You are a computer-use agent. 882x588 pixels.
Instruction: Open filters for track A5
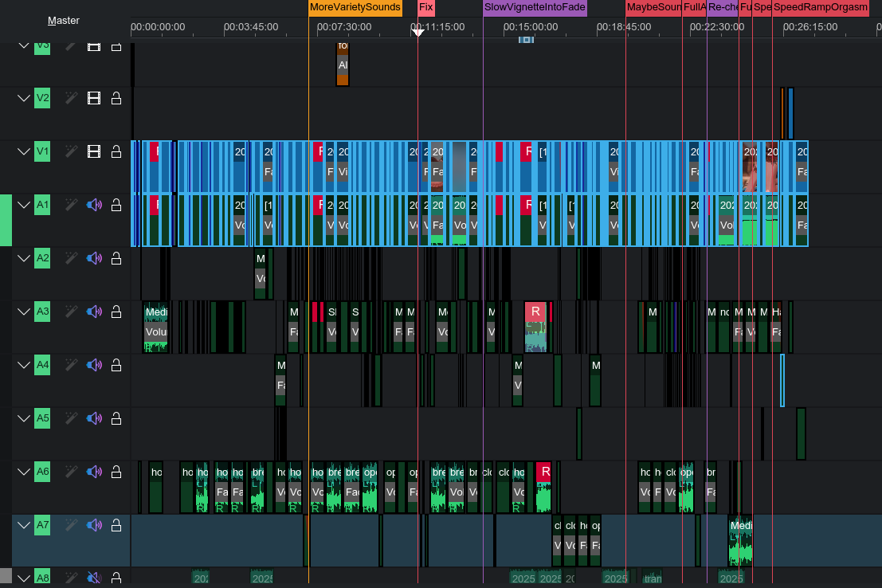pyautogui.click(x=71, y=418)
